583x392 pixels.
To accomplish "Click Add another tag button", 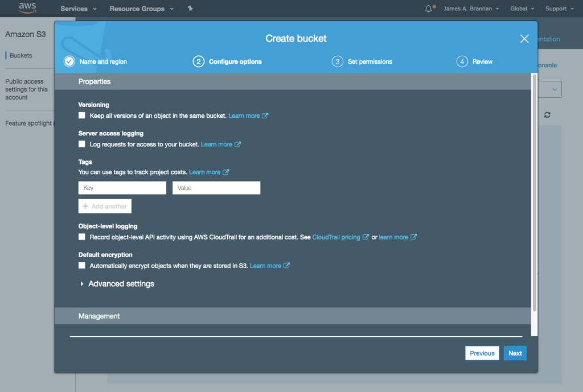I will tap(105, 206).
